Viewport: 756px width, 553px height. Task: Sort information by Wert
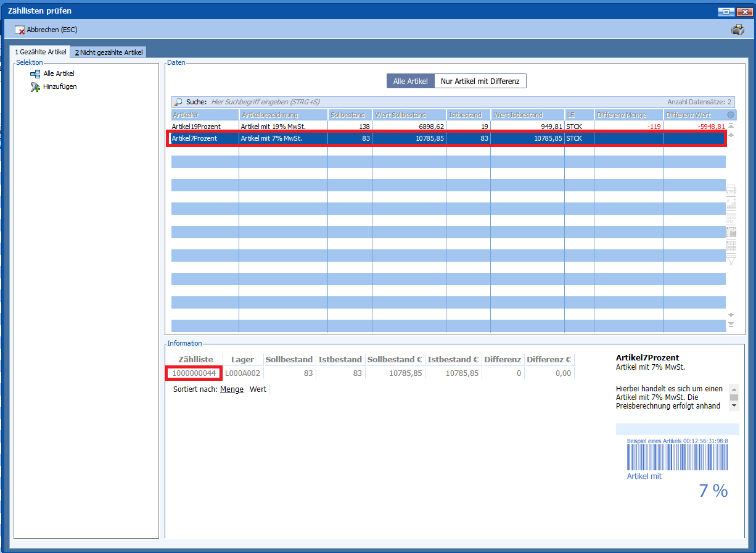coord(258,389)
